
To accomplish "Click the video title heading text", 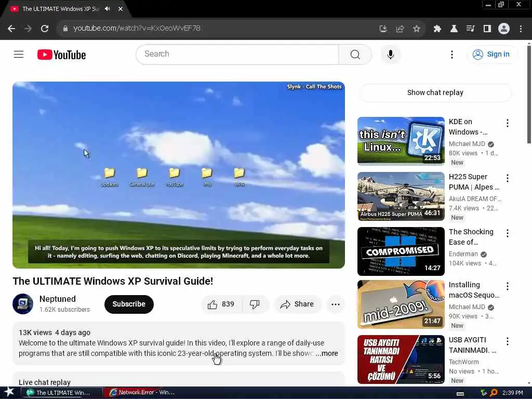I will pyautogui.click(x=113, y=281).
